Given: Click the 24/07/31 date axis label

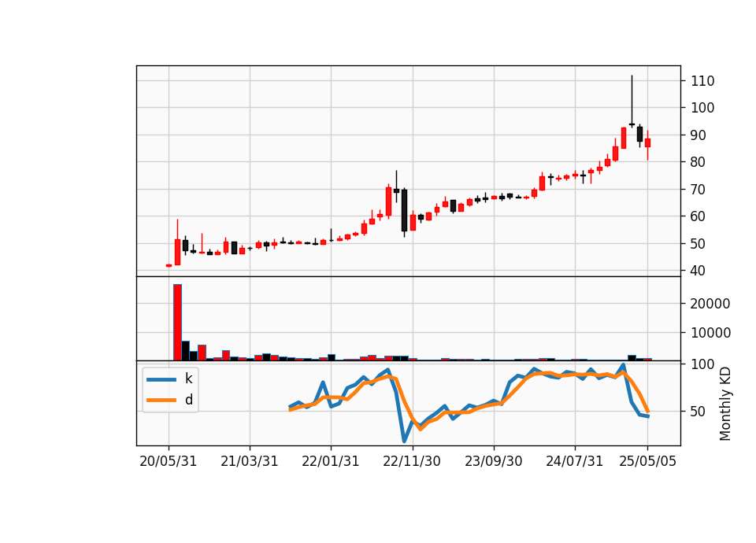Looking at the screenshot, I should coord(574,461).
